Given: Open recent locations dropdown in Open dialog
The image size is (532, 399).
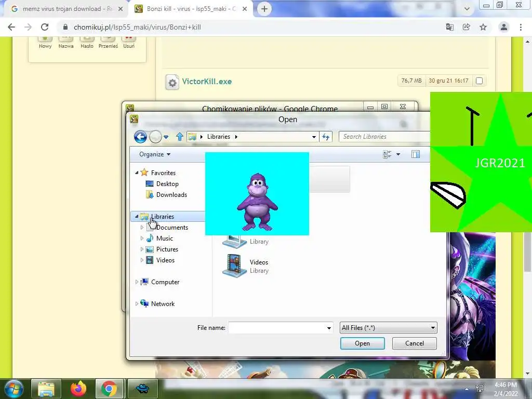Looking at the screenshot, I should click(166, 137).
